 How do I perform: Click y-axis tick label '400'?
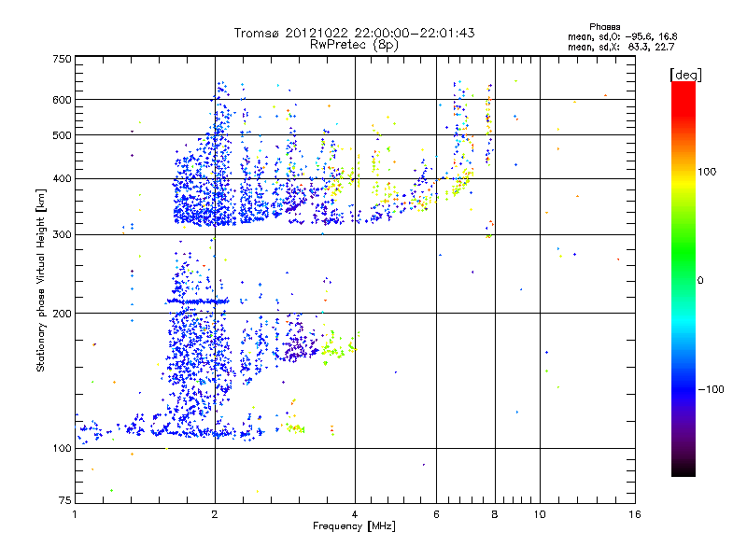point(62,179)
